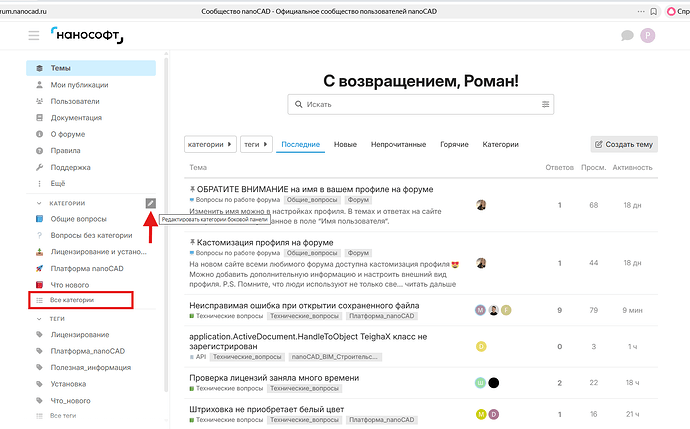Open the Пользователи sidebar item

pyautogui.click(x=75, y=101)
